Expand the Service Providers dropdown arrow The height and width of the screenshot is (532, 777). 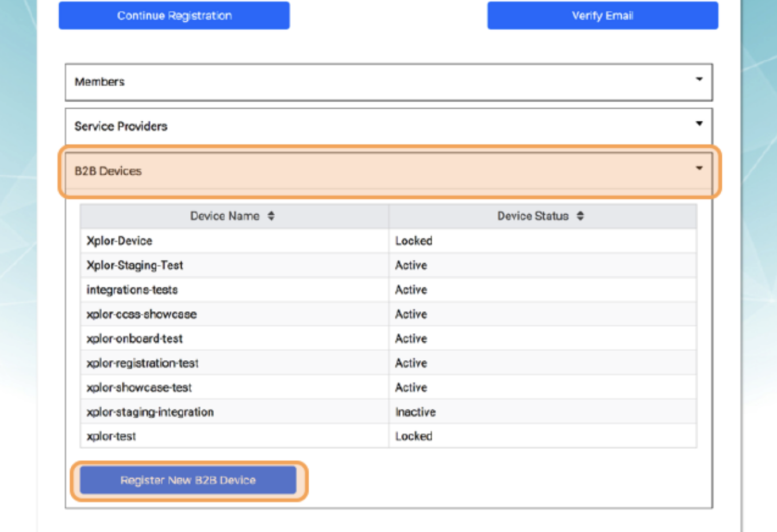699,124
